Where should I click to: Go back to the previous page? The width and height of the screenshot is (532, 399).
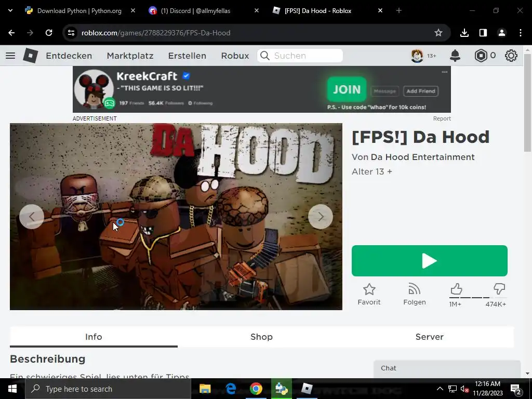coord(11,33)
